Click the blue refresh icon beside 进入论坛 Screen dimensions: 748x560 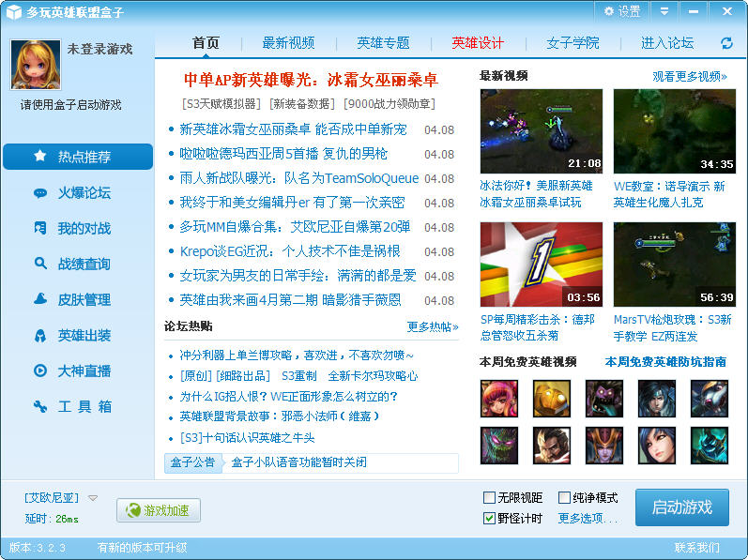click(x=726, y=43)
